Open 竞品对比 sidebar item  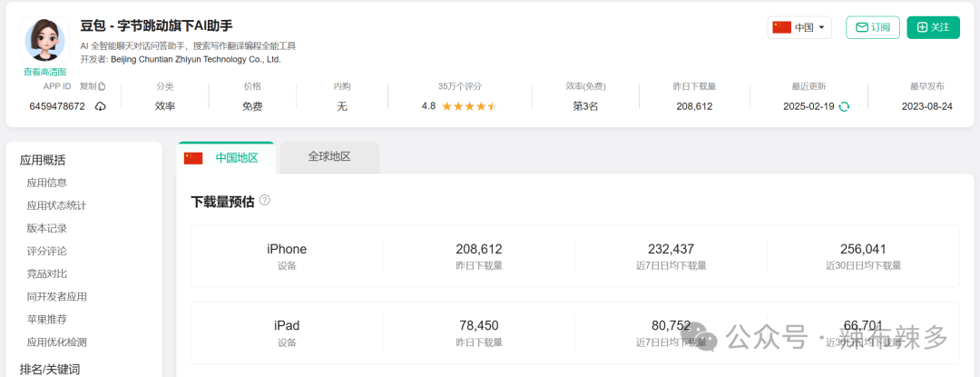[46, 273]
